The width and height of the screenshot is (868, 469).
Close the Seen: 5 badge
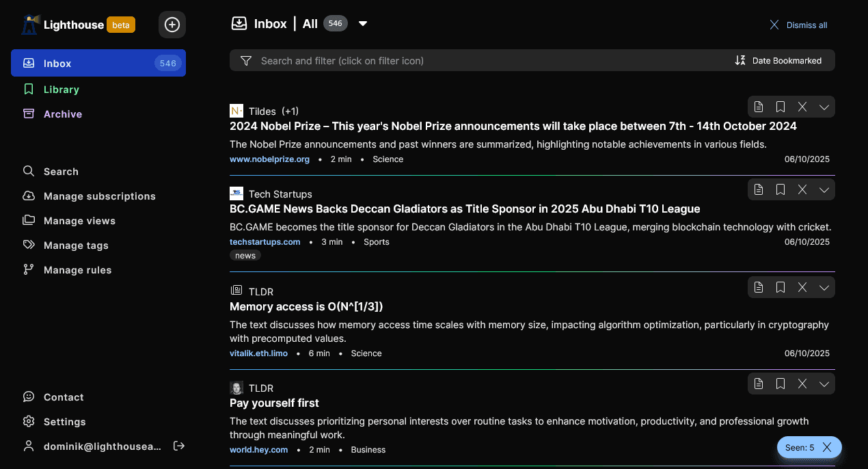click(827, 447)
